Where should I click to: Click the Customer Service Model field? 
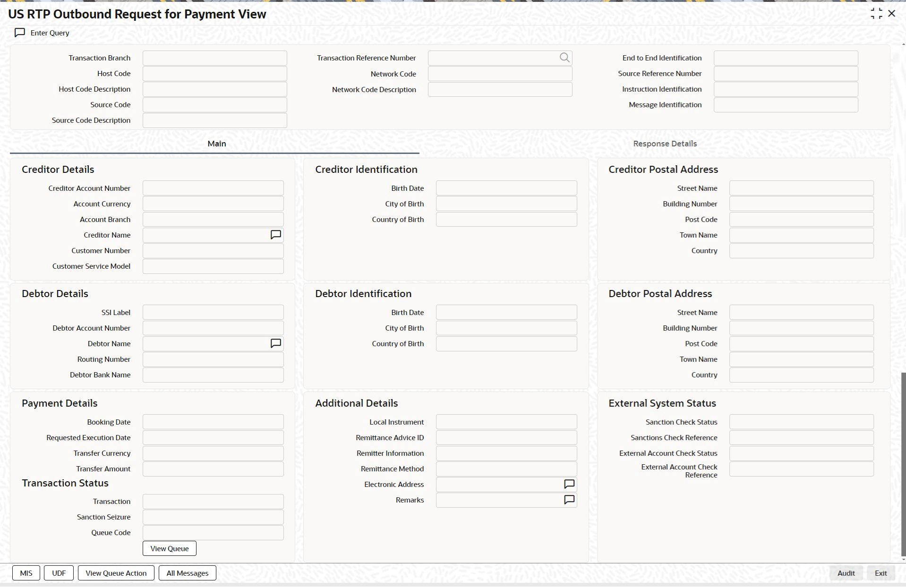[213, 266]
